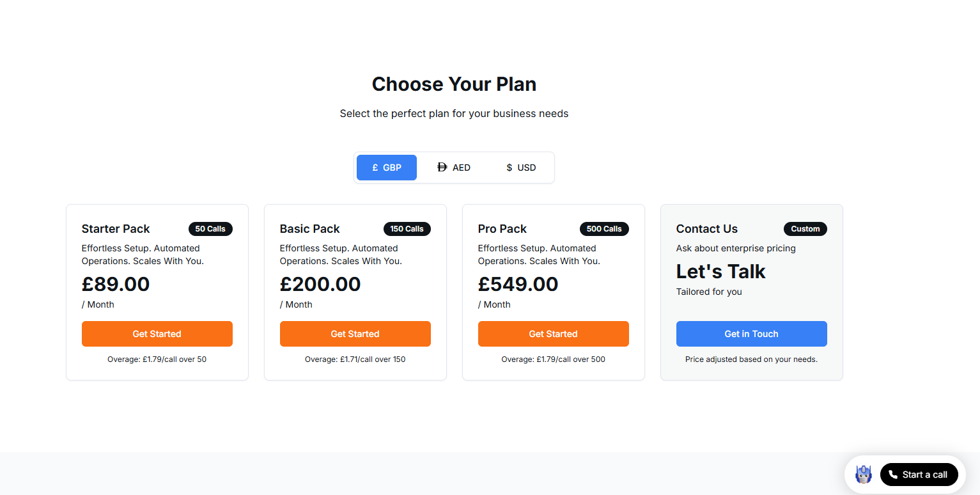This screenshot has width=980, height=495.
Task: Click the 150 Calls badge
Action: tap(407, 229)
